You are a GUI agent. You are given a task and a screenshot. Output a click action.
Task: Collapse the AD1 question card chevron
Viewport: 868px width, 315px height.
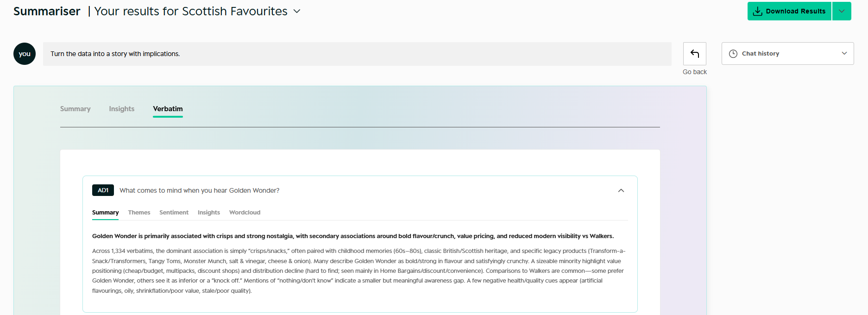pos(621,190)
